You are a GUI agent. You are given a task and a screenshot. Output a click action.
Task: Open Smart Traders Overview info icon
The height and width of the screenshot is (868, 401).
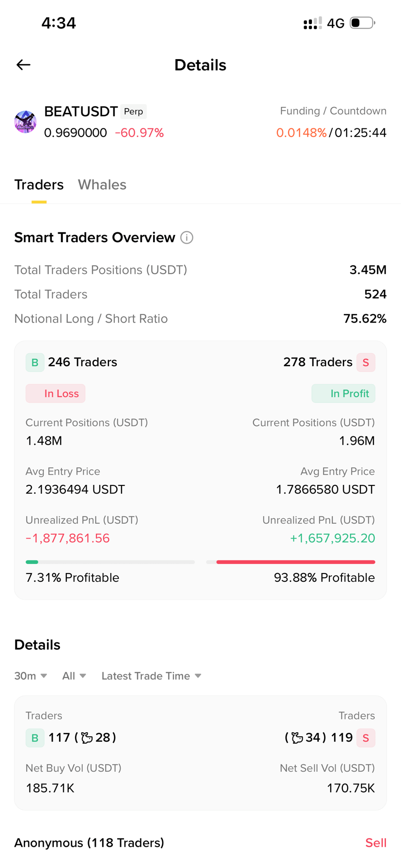(187, 238)
